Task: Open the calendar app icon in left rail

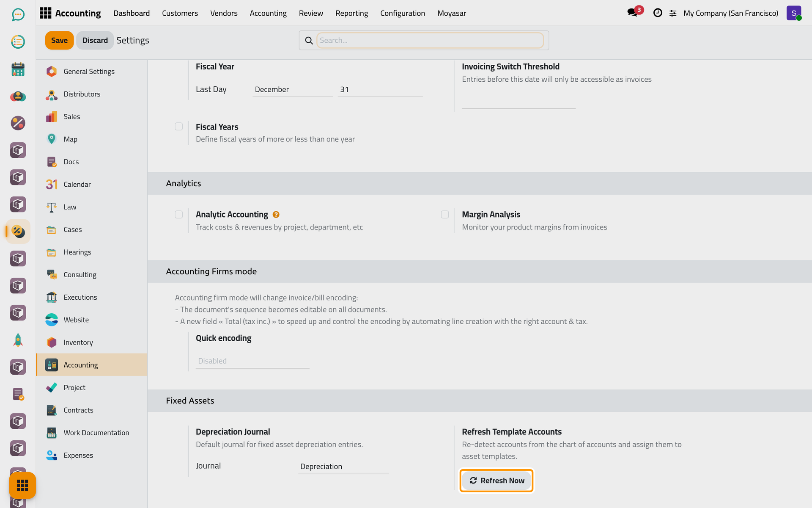Action: click(18, 69)
